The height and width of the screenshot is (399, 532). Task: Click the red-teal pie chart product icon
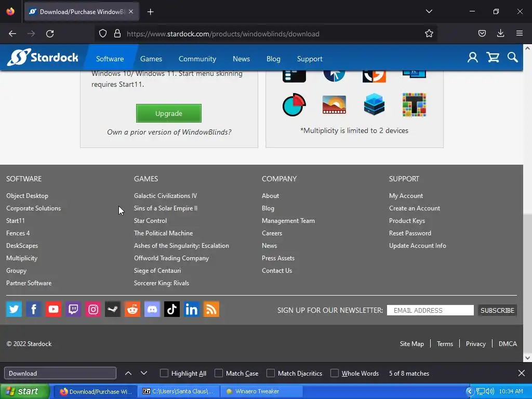(x=294, y=104)
